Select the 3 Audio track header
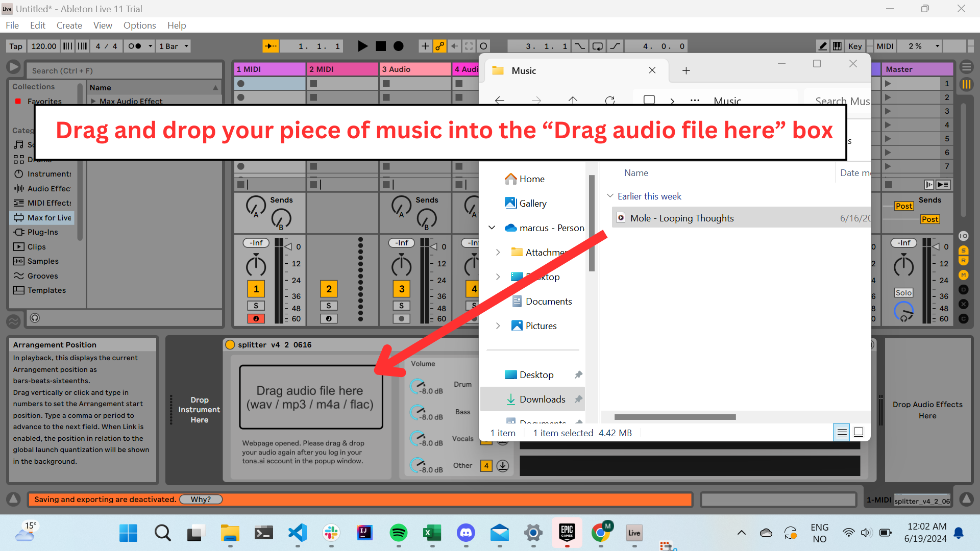This screenshot has width=980, height=551. click(415, 69)
